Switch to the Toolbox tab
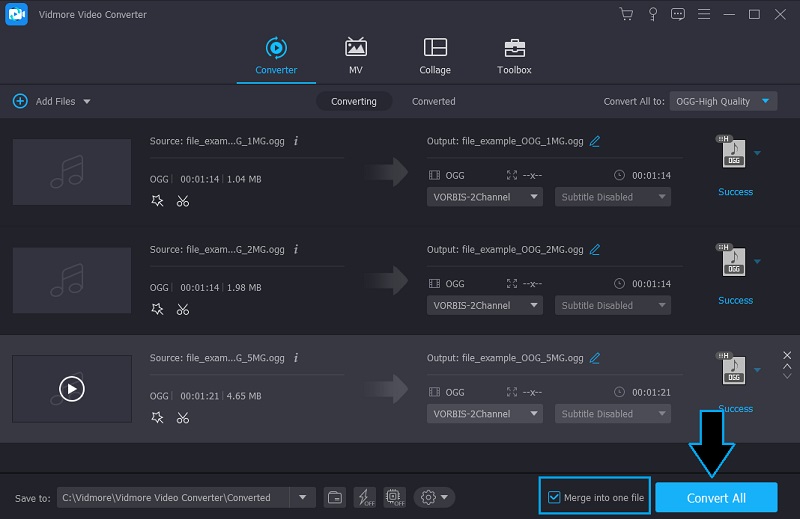The width and height of the screenshot is (800, 519). pos(514,56)
